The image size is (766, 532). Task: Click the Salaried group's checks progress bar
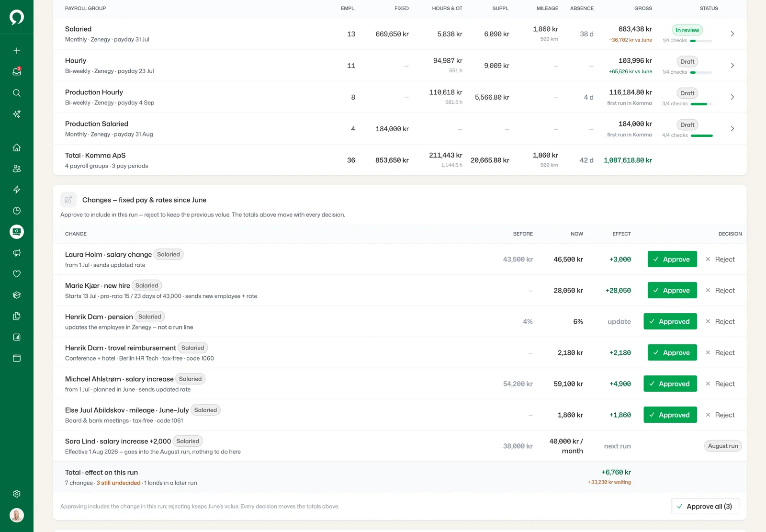pyautogui.click(x=701, y=41)
